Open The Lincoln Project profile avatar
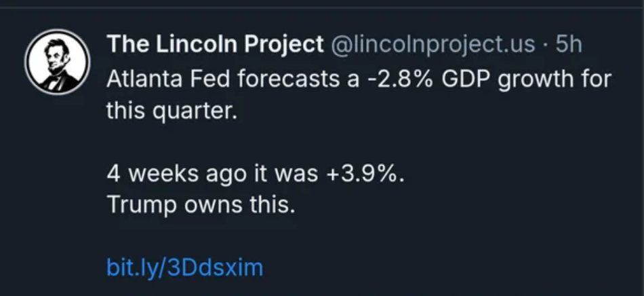 pos(57,62)
